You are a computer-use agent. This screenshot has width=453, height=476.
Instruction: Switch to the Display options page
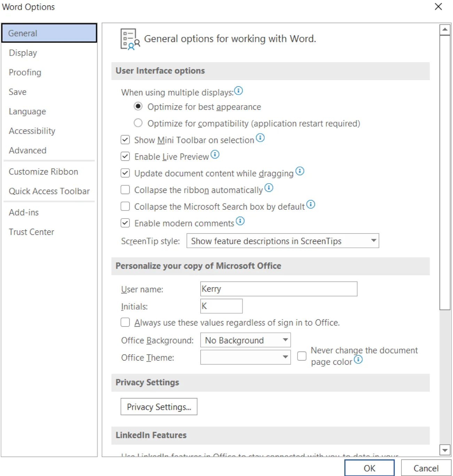pyautogui.click(x=23, y=53)
